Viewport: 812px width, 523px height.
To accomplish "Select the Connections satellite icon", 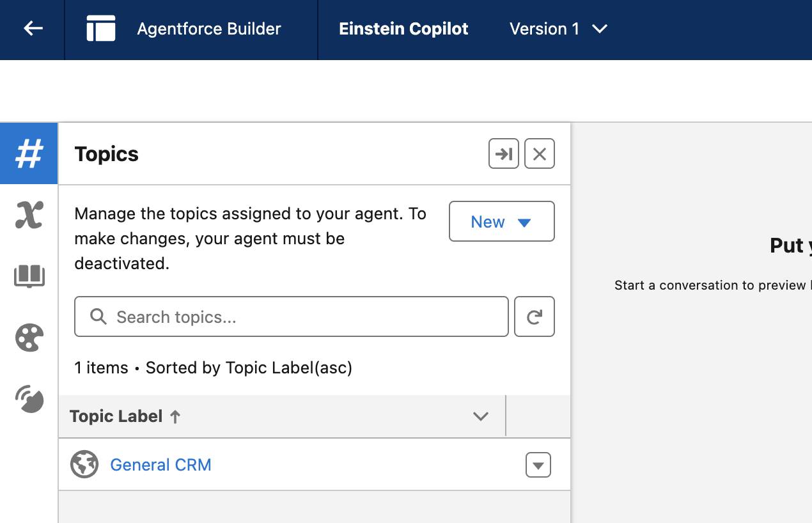I will click(x=28, y=399).
